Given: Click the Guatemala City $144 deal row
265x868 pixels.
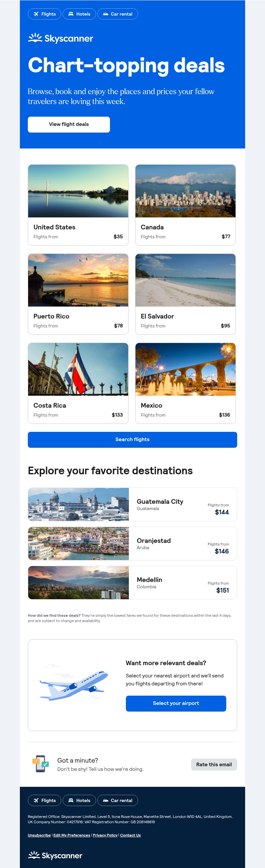Looking at the screenshot, I should tap(132, 504).
